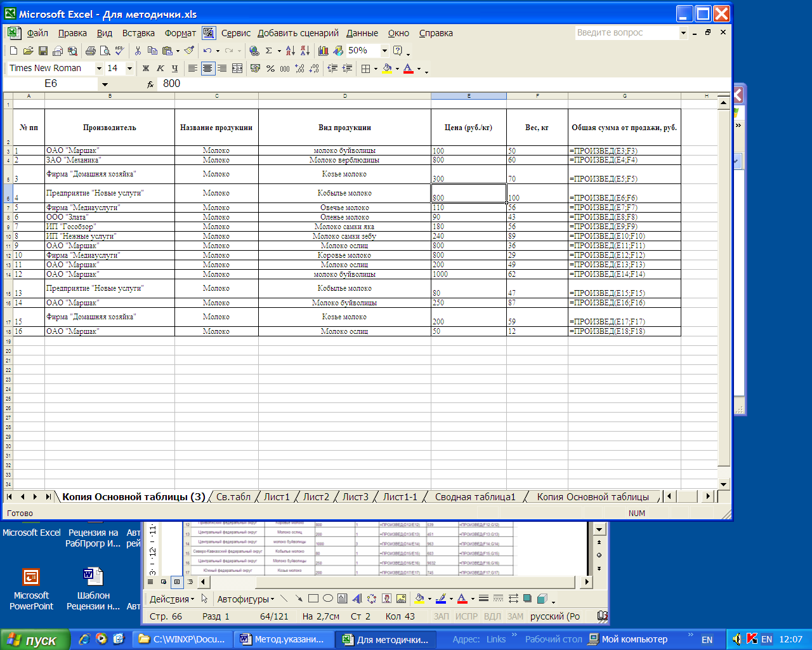Create a new blank workbook
The height and width of the screenshot is (650, 812).
(x=13, y=51)
